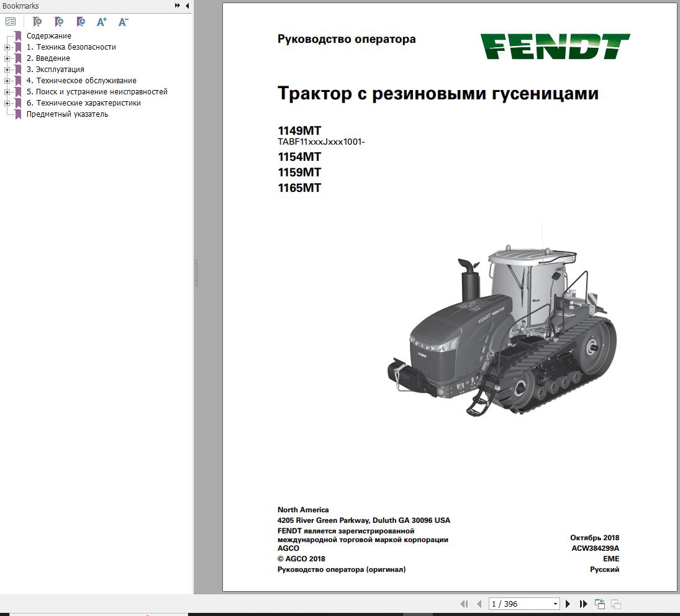Image resolution: width=680 pixels, height=616 pixels.
Task: Open the bookmark options list icon
Action: pyautogui.click(x=11, y=21)
